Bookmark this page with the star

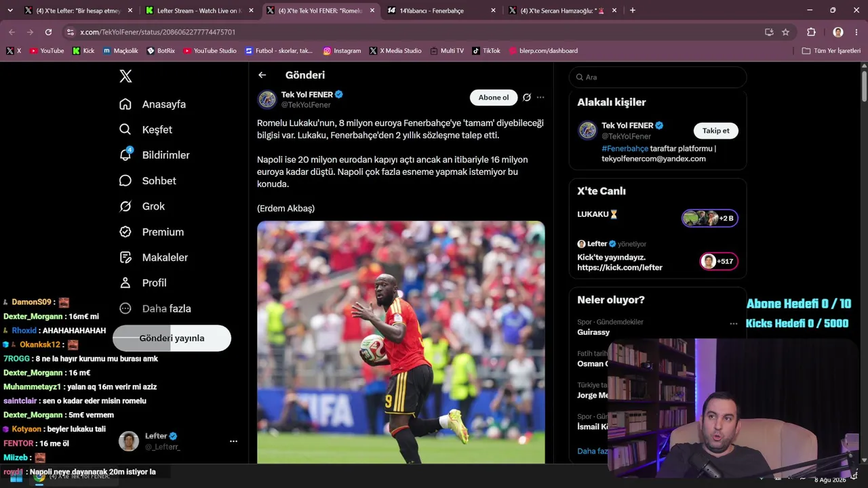pos(785,32)
